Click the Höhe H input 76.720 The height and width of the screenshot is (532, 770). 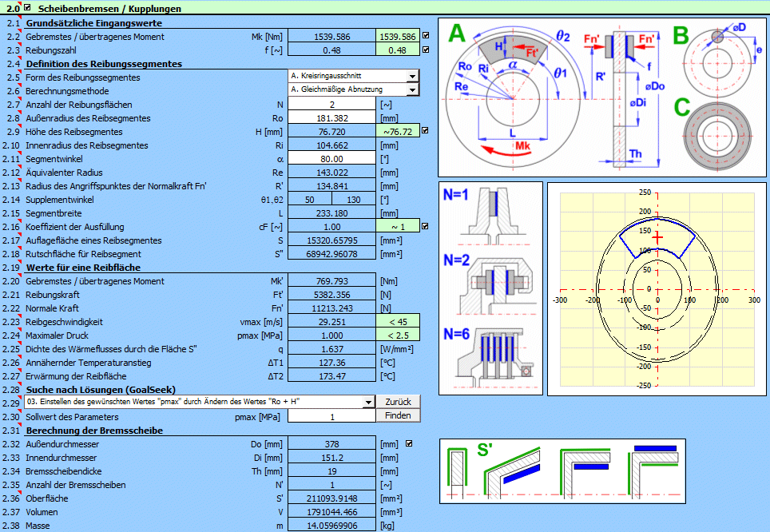coord(332,132)
